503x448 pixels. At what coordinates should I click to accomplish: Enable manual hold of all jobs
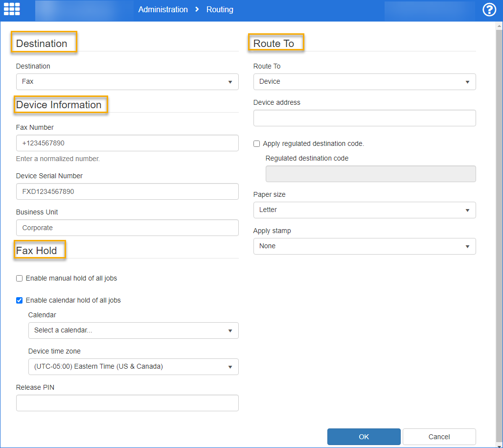pyautogui.click(x=20, y=278)
